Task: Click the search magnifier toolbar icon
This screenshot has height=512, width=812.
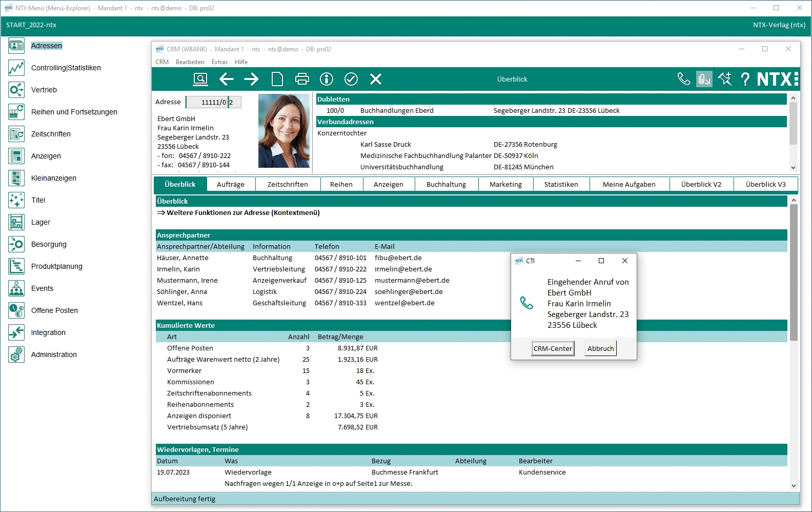Action: click(200, 79)
